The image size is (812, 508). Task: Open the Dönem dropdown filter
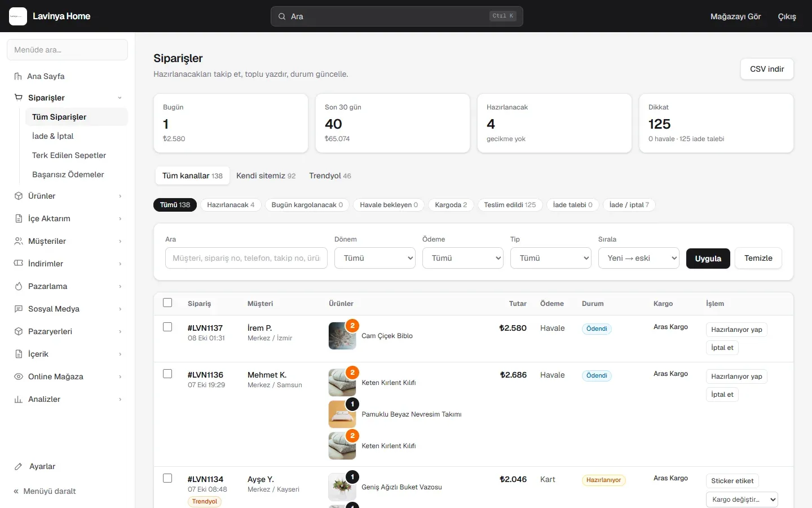pos(375,258)
